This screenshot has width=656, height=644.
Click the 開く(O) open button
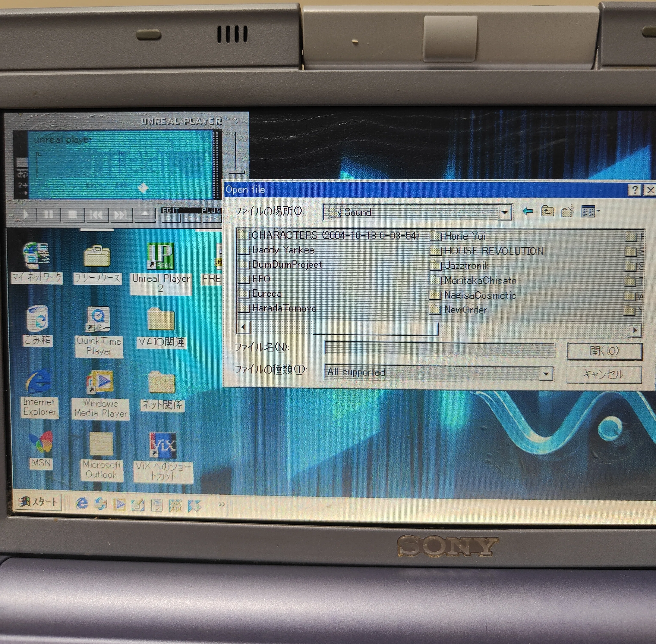coord(604,351)
